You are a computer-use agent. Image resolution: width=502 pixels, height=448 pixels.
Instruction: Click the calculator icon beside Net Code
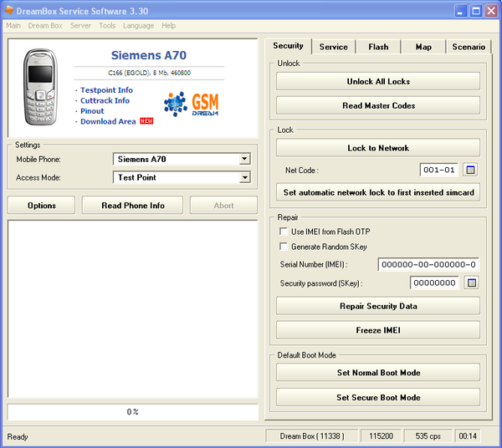tap(470, 170)
